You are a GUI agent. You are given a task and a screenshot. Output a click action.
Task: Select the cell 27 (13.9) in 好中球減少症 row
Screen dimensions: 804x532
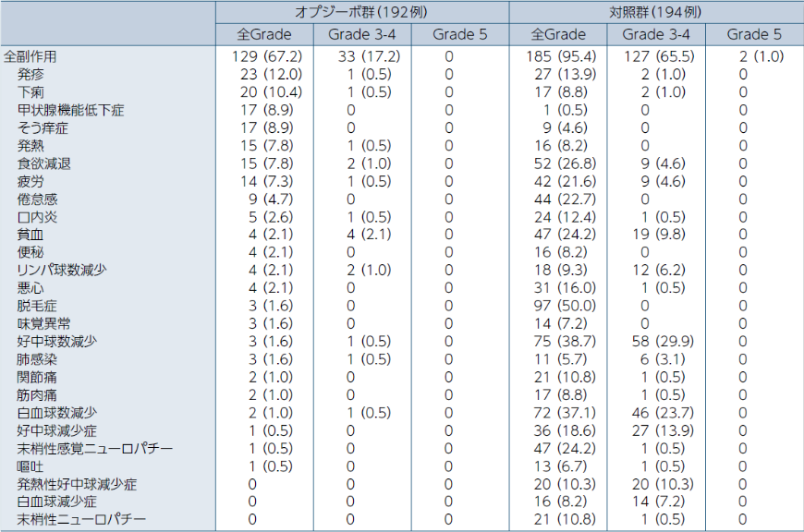[664, 430]
